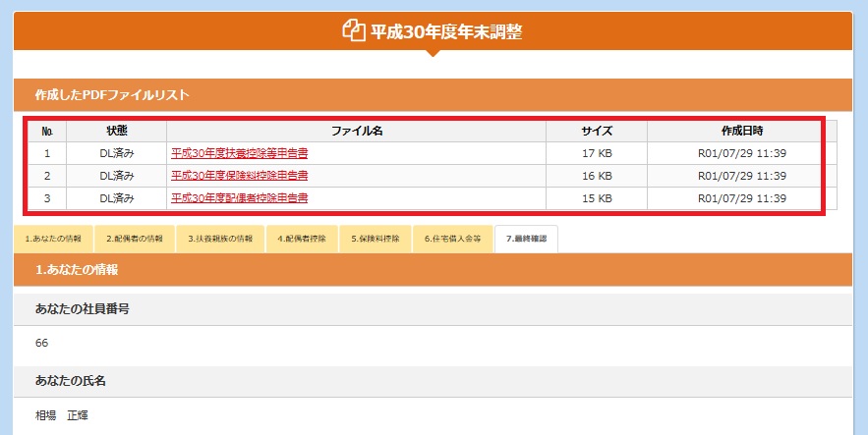This screenshot has height=435, width=868.
Task: Open the 4.配偶者控除 tab
Action: tap(303, 239)
